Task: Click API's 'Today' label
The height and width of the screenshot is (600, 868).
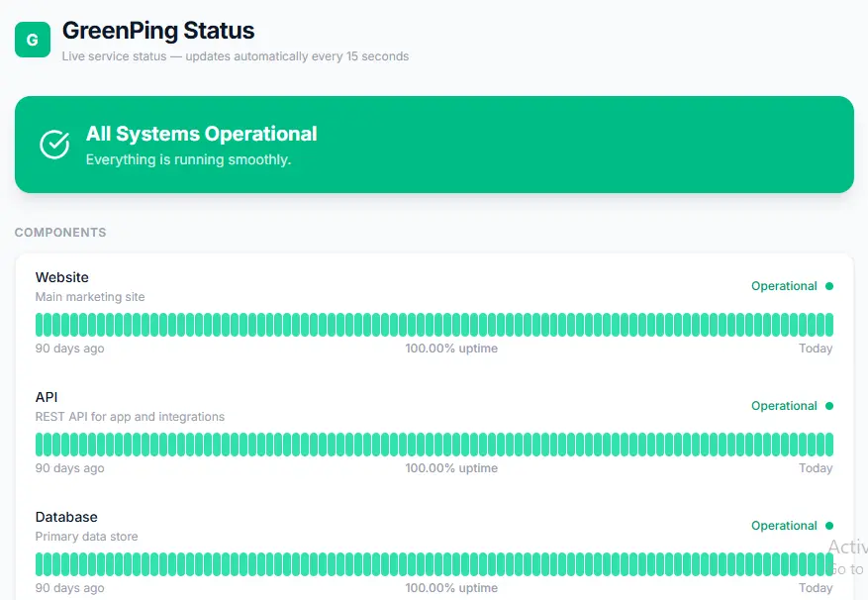Action: pyautogui.click(x=816, y=468)
